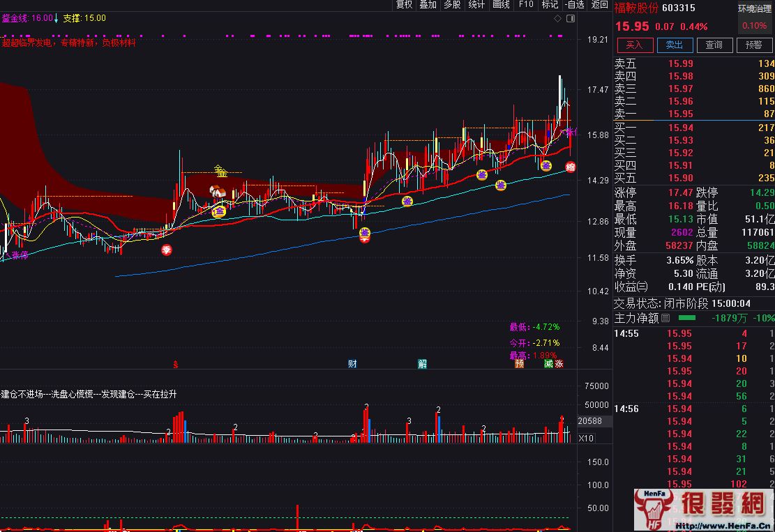Toggle the 叠加 overlay option
Viewport: 775px width, 532px height.
428,5
